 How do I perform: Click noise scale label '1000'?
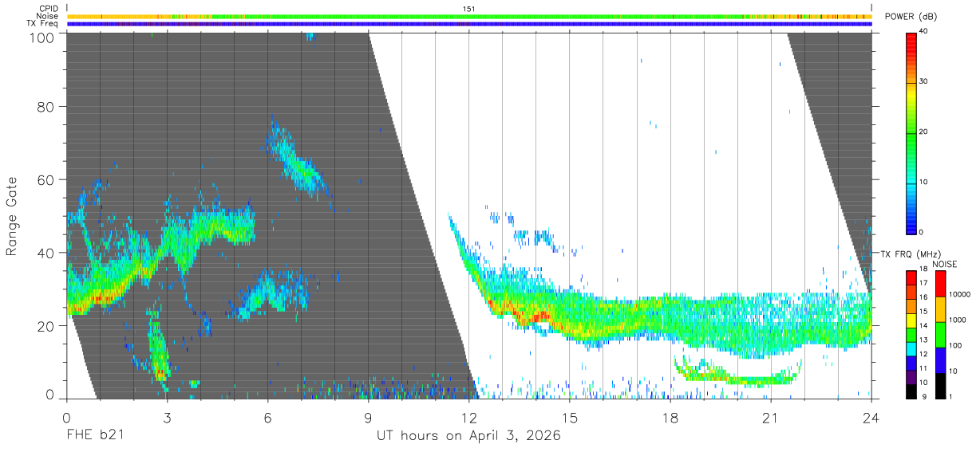(959, 320)
